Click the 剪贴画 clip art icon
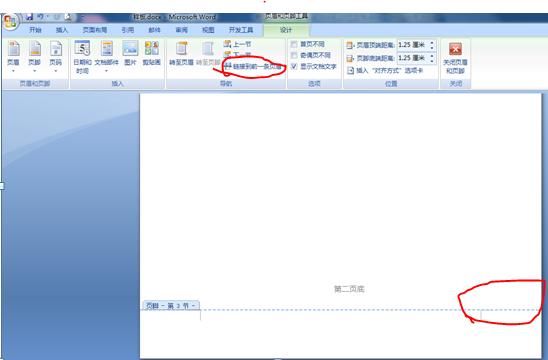 (151, 53)
